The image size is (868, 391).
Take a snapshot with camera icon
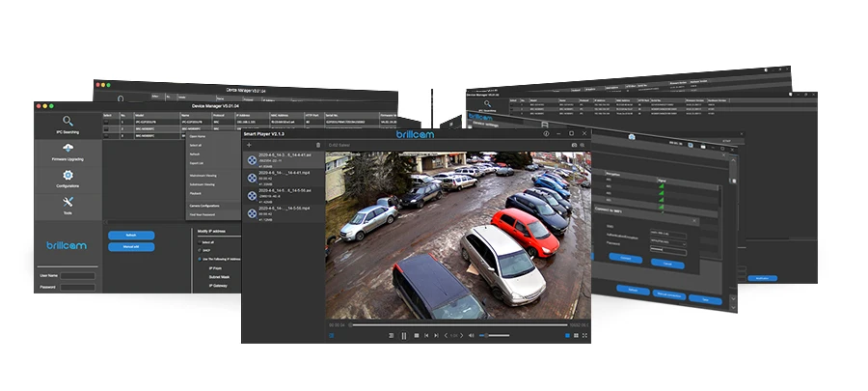573,145
